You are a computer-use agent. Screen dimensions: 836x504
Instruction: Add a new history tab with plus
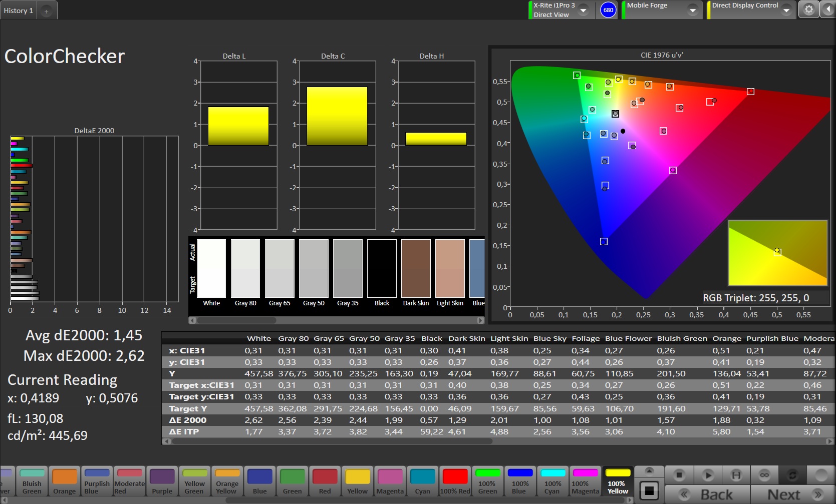click(46, 11)
